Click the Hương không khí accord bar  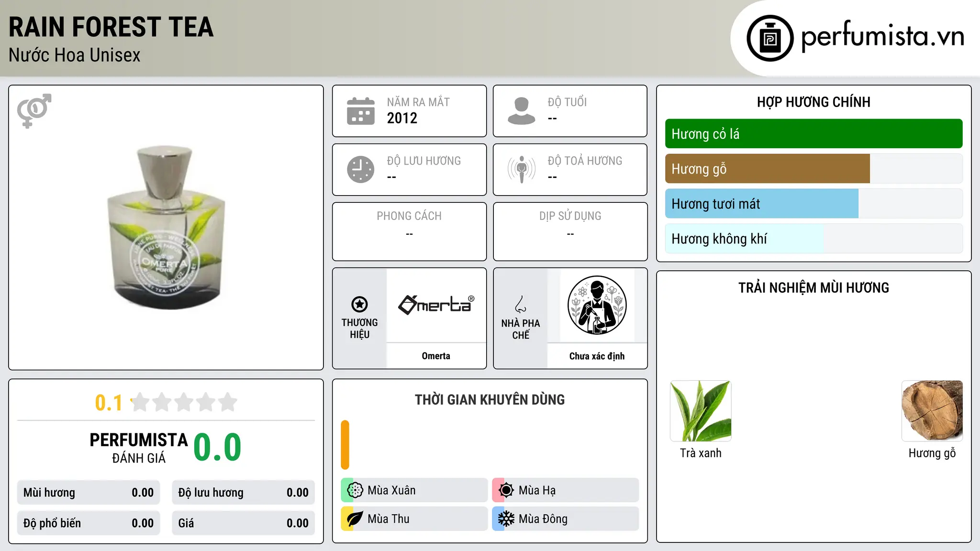745,239
